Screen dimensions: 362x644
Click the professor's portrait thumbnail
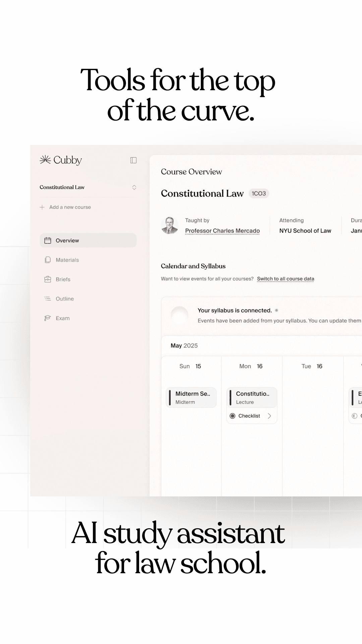click(170, 225)
